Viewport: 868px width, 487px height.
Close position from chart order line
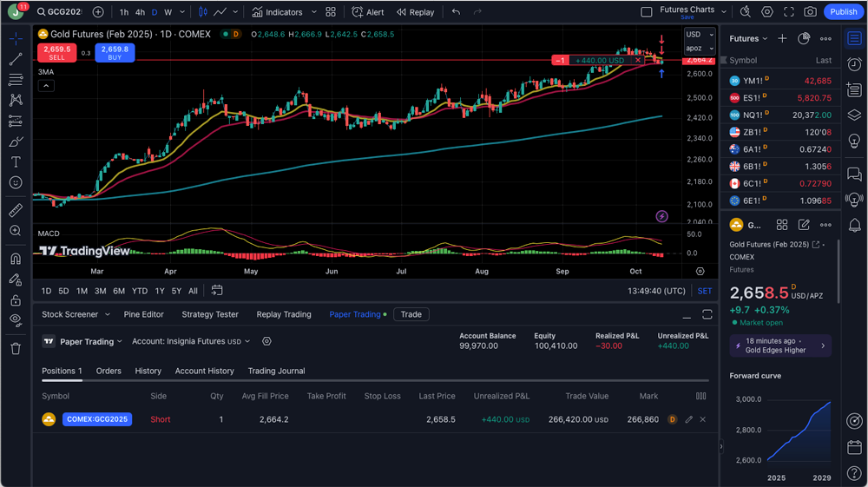(638, 60)
